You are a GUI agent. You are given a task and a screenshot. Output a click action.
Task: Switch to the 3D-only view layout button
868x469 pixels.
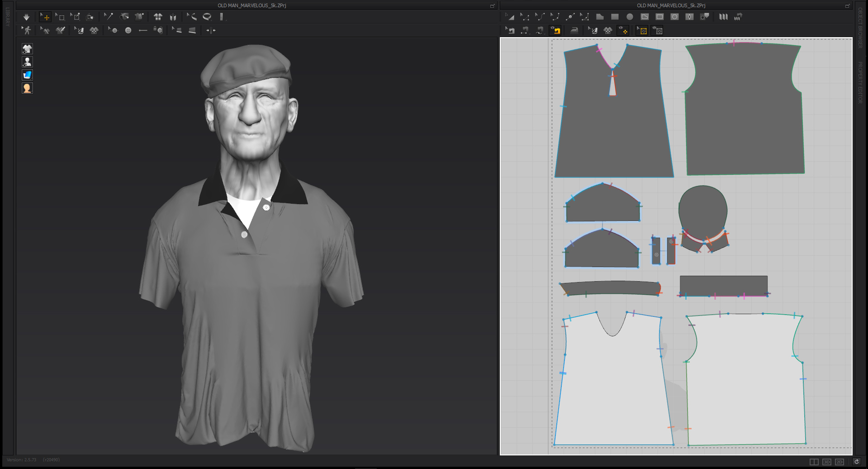tap(826, 462)
